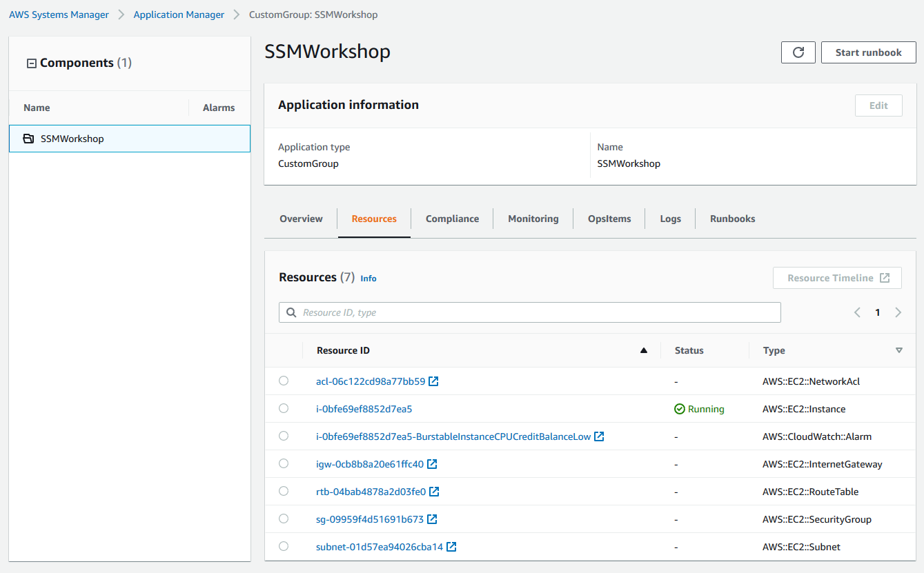Open the Info link next to Resources
The width and height of the screenshot is (924, 573).
click(368, 279)
